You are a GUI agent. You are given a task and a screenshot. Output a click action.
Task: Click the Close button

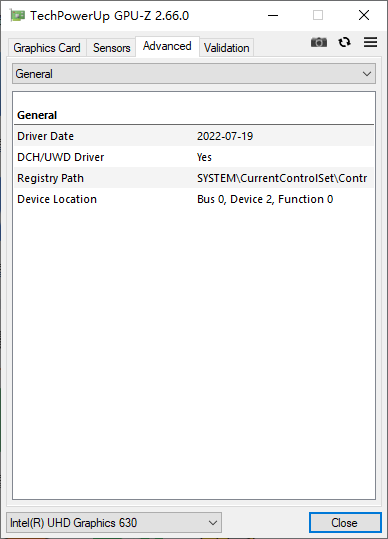(345, 523)
